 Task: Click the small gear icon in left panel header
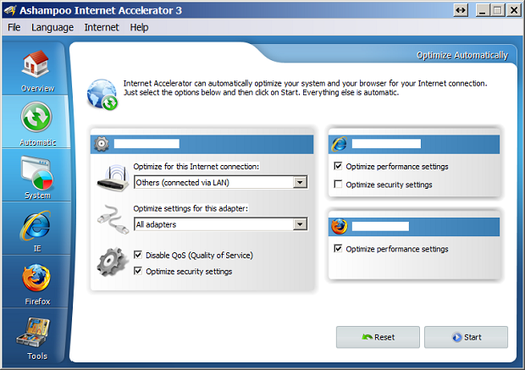tap(101, 144)
